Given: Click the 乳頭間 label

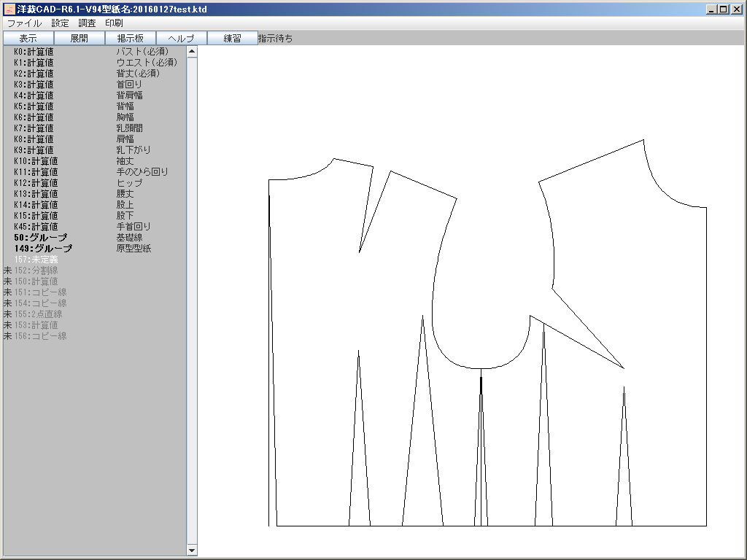Looking at the screenshot, I should [x=130, y=128].
